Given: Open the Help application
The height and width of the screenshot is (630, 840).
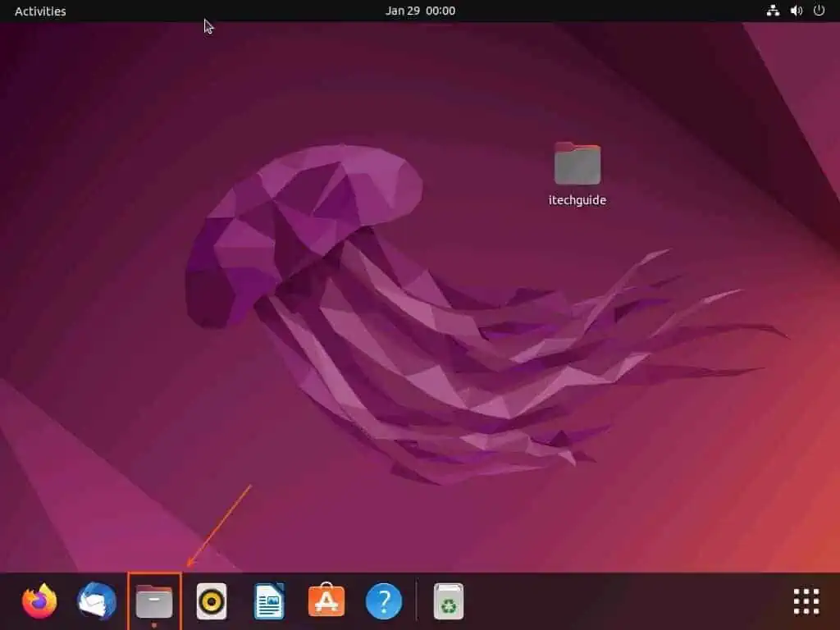Looking at the screenshot, I should (x=384, y=601).
